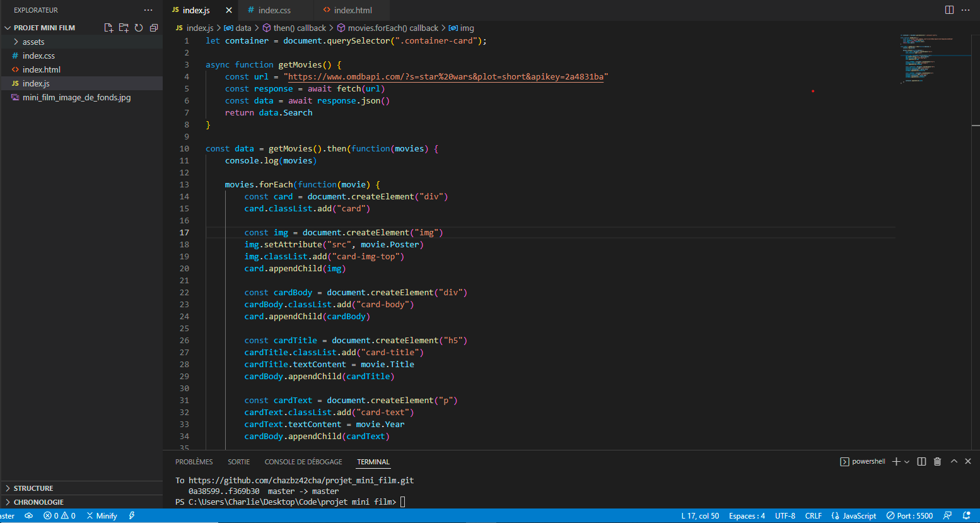
Task: Expand the CHRONOLOGIE section
Action: (x=81, y=502)
